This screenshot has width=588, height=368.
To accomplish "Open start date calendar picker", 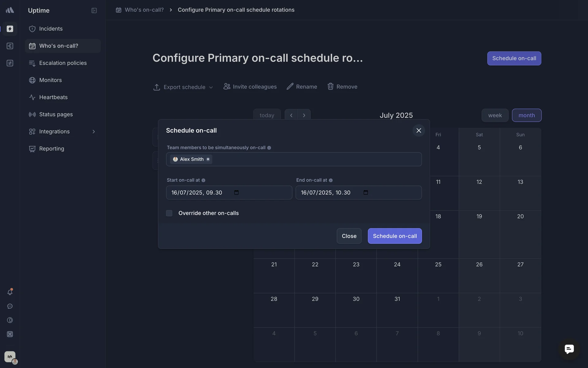I will coord(236,193).
